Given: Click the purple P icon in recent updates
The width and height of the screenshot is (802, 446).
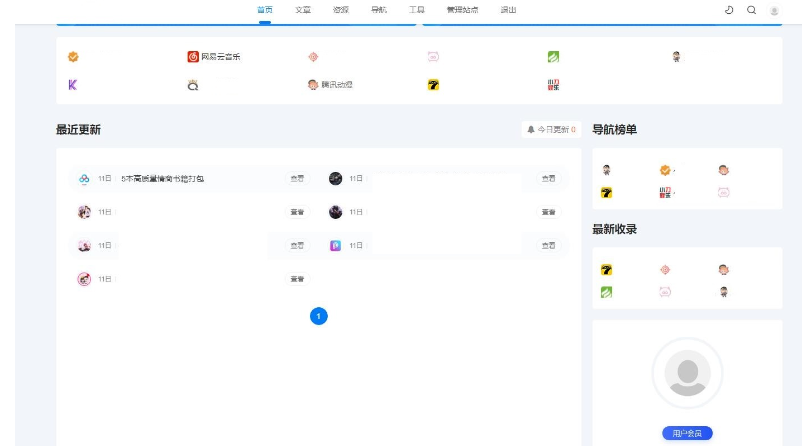Looking at the screenshot, I should pyautogui.click(x=336, y=246).
